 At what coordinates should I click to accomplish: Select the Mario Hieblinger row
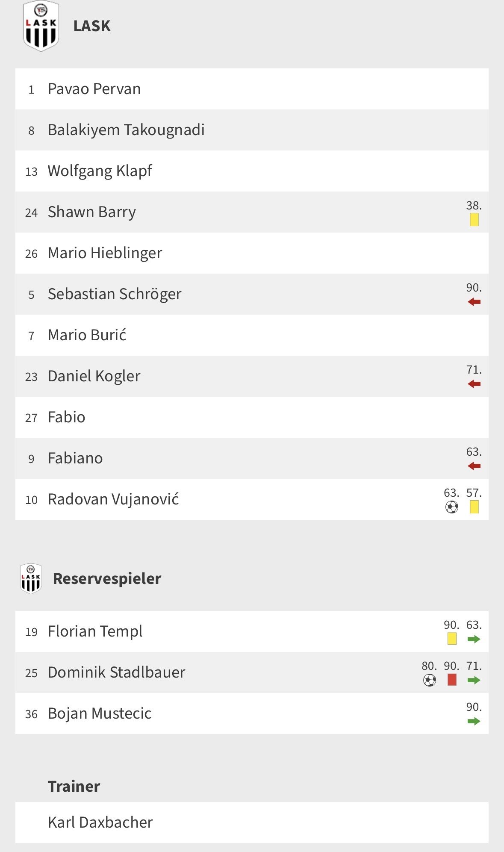(x=105, y=253)
